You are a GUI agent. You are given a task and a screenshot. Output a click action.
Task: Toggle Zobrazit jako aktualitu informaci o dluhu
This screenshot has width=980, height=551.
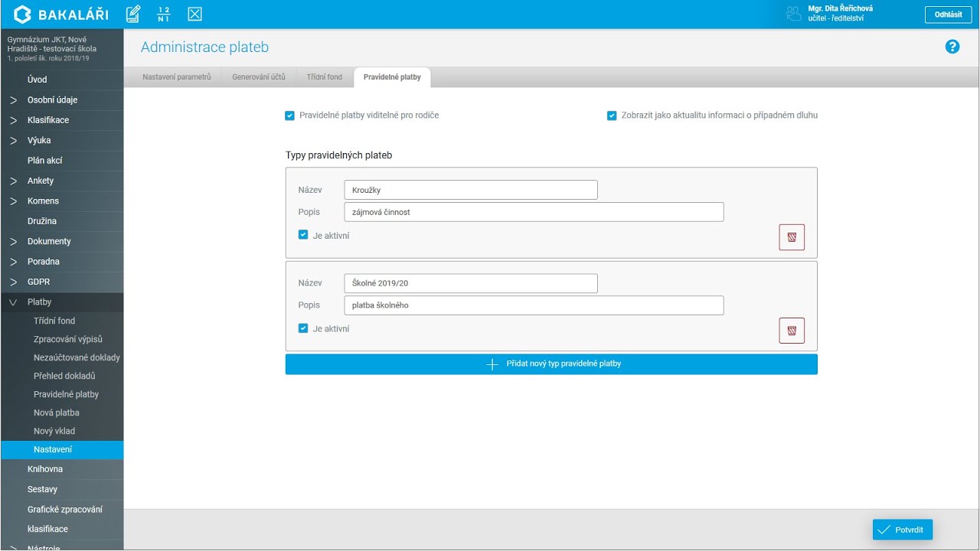pyautogui.click(x=612, y=116)
